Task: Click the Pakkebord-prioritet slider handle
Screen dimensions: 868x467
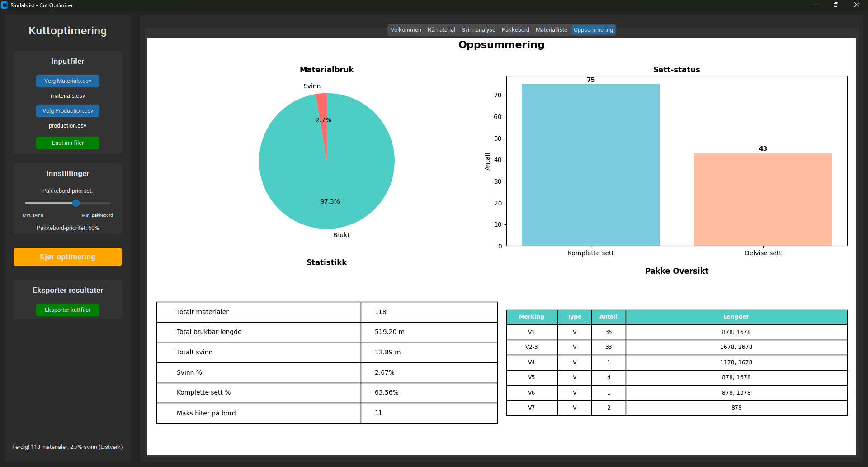Action: (76, 203)
